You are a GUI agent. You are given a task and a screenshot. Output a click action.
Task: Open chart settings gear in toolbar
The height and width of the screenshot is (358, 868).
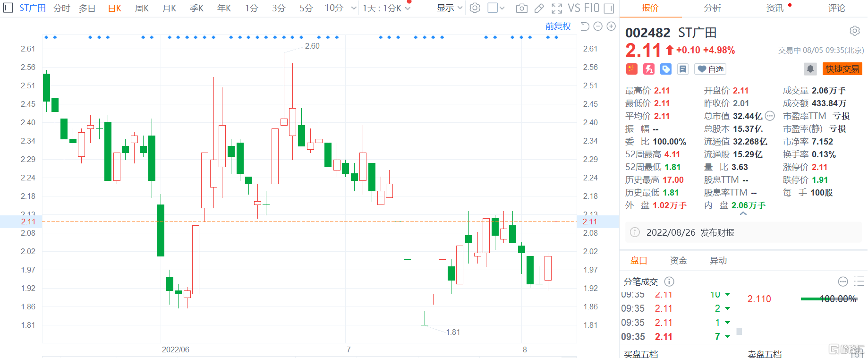pyautogui.click(x=475, y=8)
